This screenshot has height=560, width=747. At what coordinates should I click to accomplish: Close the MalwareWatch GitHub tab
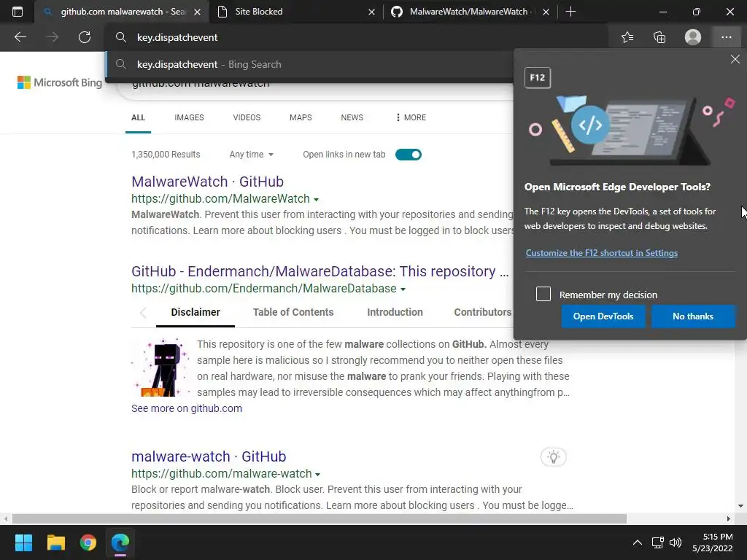click(546, 12)
